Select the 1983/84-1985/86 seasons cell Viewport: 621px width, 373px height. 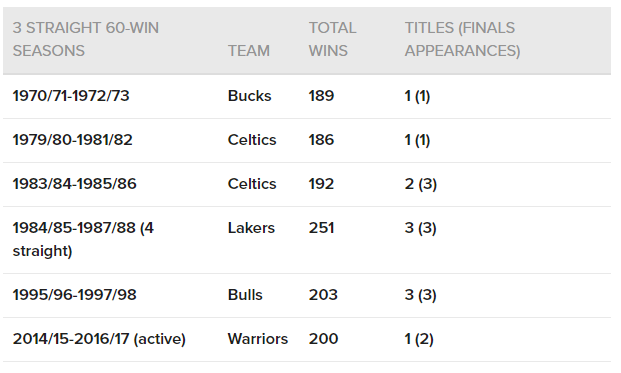click(74, 184)
